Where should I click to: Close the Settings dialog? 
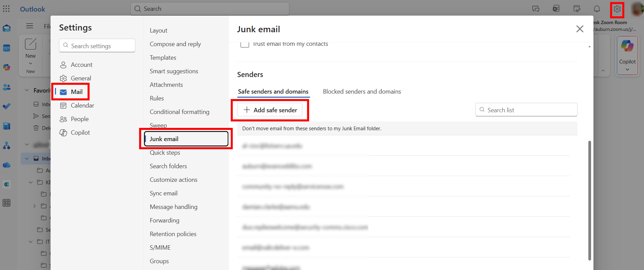580,29
